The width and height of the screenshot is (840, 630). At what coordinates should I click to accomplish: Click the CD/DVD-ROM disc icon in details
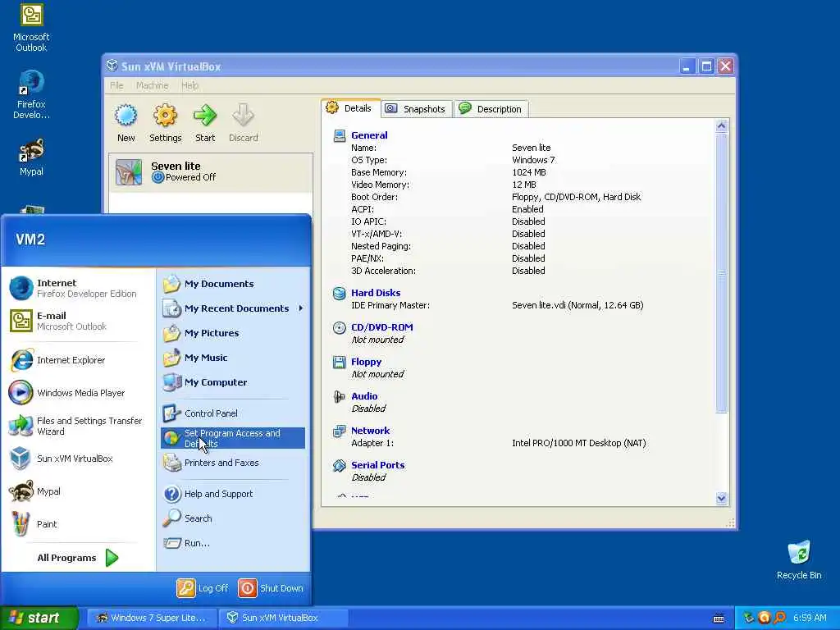pyautogui.click(x=339, y=328)
